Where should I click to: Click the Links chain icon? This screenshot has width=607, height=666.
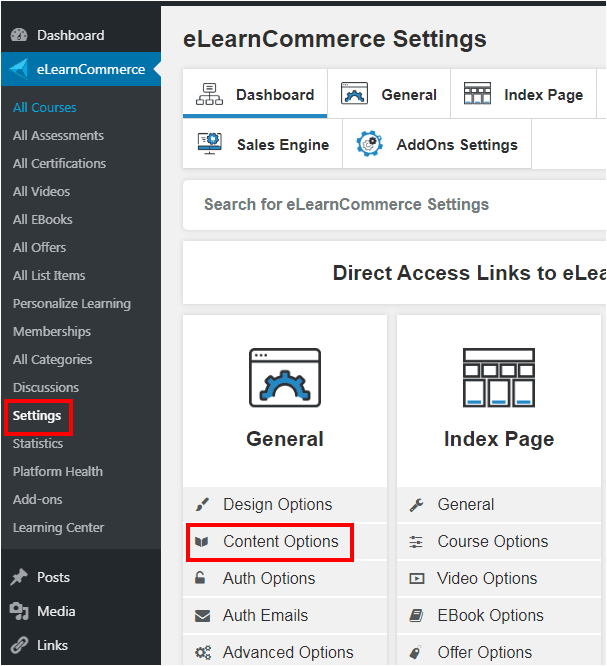[19, 645]
